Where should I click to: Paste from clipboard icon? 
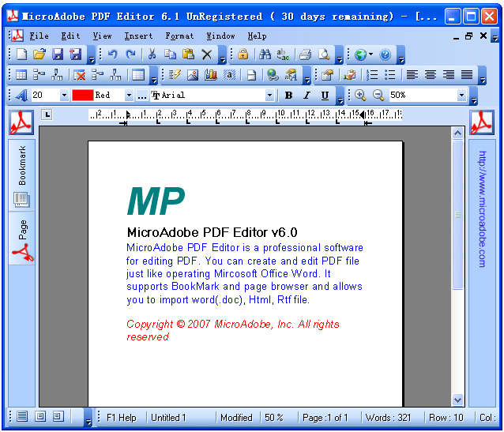(188, 54)
